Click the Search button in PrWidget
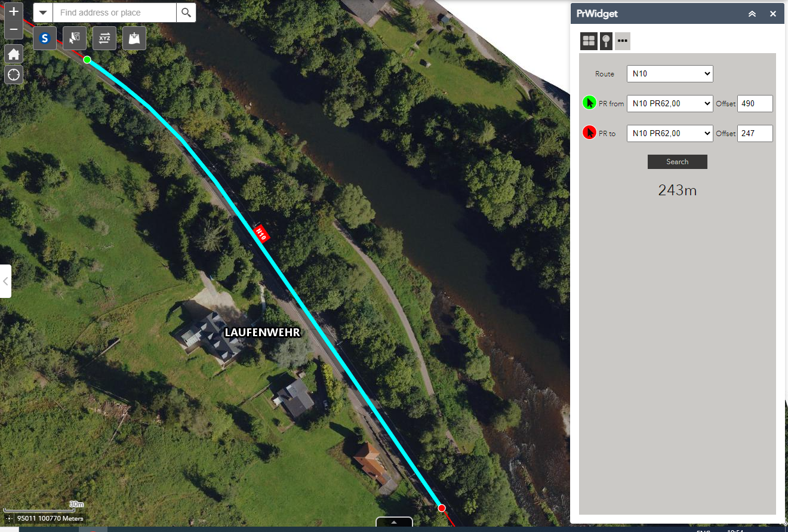This screenshot has height=532, width=788. pyautogui.click(x=678, y=162)
